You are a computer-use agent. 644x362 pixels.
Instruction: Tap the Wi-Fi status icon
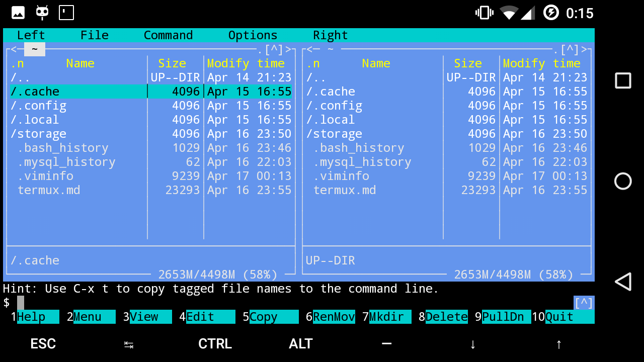(509, 13)
